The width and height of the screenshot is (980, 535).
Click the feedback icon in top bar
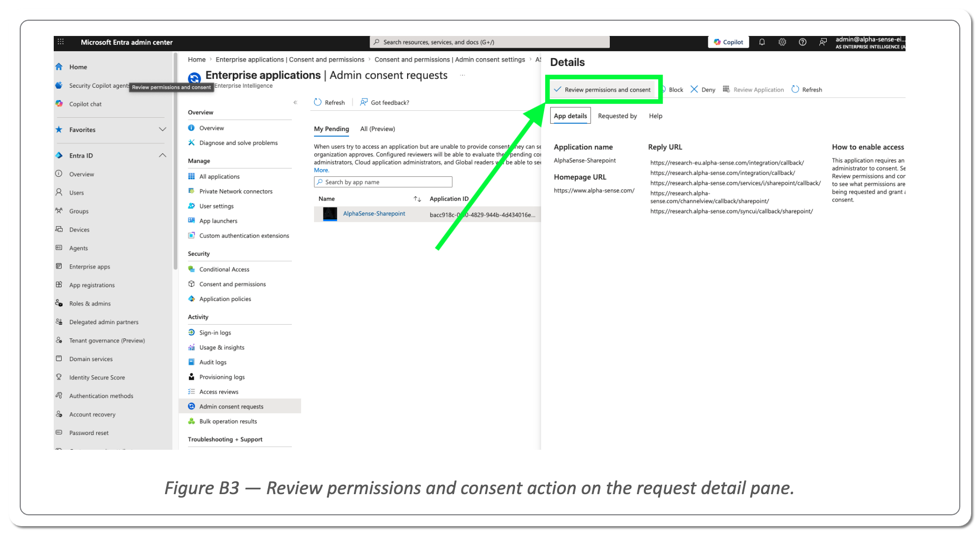(x=823, y=42)
